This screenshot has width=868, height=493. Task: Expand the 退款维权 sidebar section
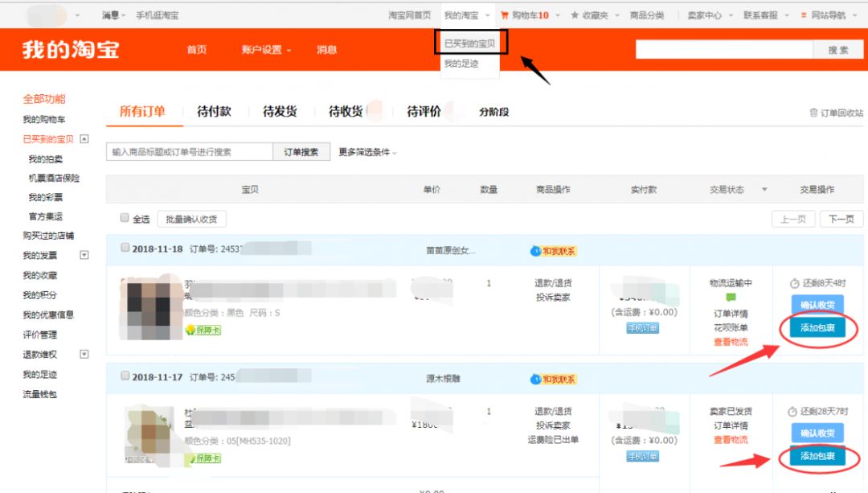coord(84,354)
